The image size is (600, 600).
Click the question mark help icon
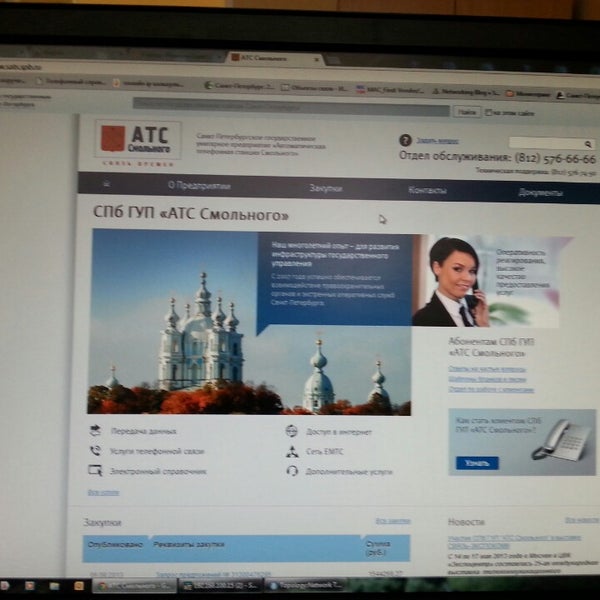coord(405,140)
